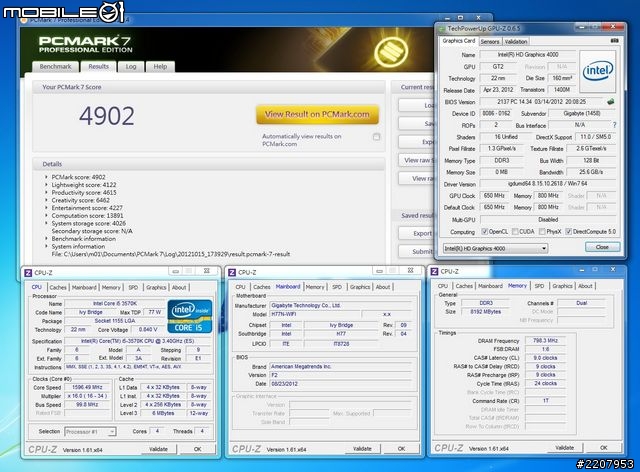Open the SPD tab in the CPU-Z Mainboard window

(x=337, y=287)
